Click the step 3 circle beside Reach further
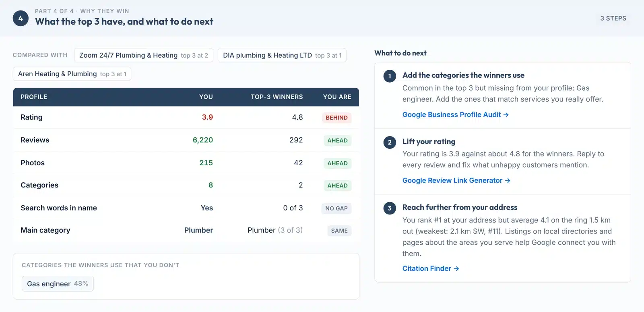This screenshot has height=312, width=644. tap(390, 208)
